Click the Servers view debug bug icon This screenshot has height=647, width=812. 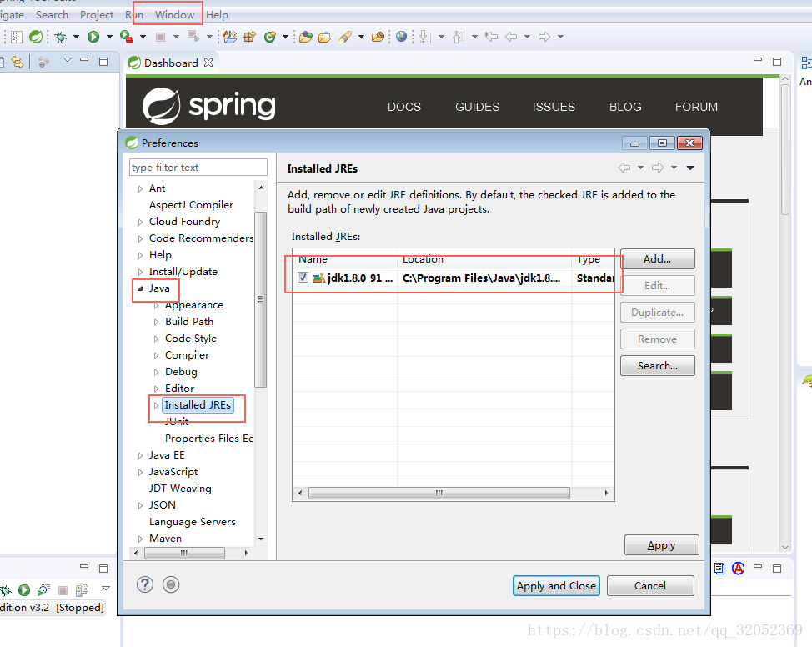[x=6, y=590]
